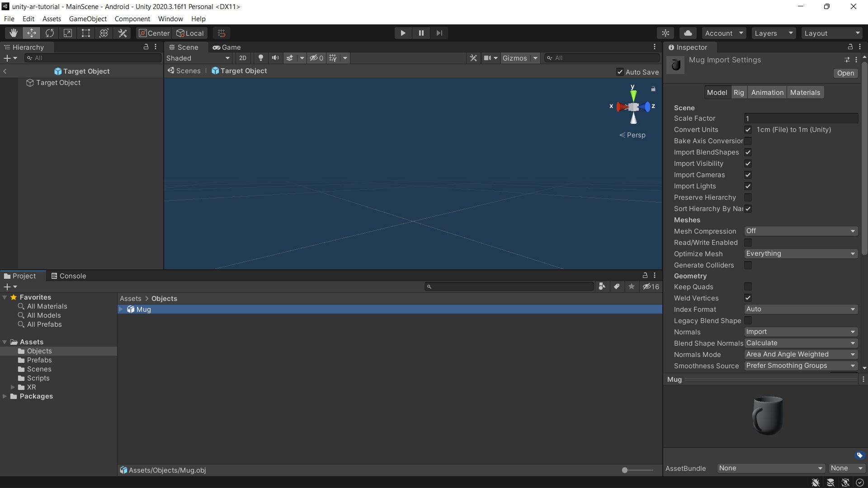
Task: Toggle scene effects layers icon
Action: coord(290,58)
